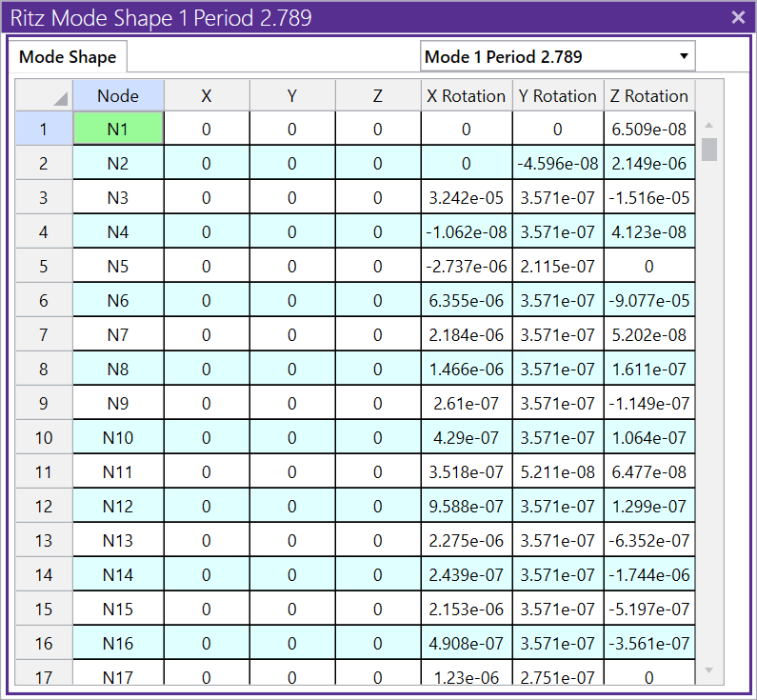757x700 pixels.
Task: Open the Mode 1 Period dropdown
Action: click(x=557, y=56)
